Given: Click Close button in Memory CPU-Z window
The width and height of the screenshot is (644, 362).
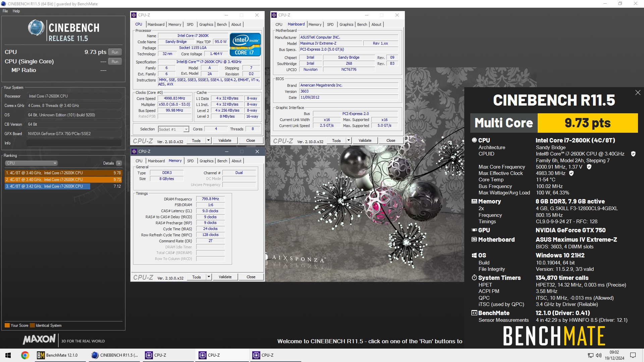Looking at the screenshot, I should (x=251, y=277).
